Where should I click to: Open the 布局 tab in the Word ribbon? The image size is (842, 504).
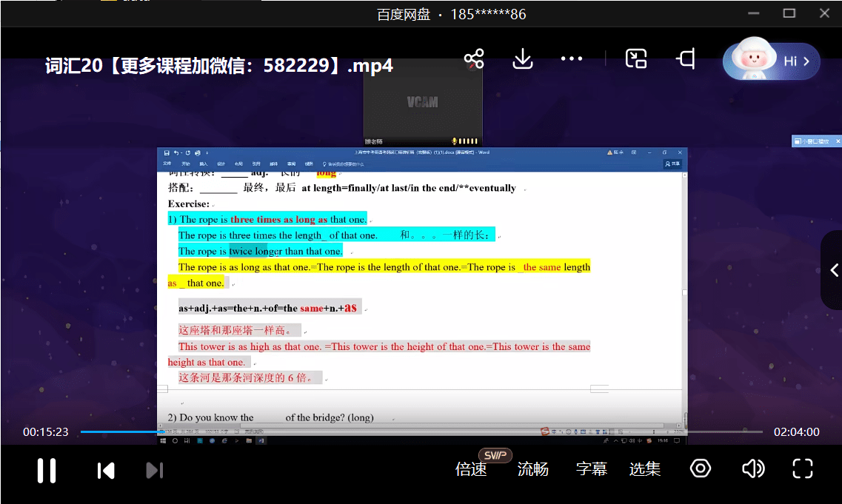238,164
